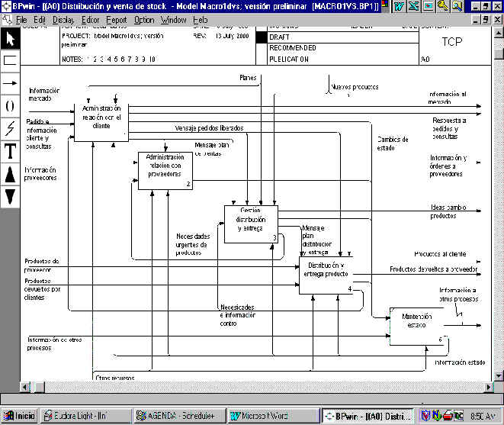This screenshot has height=425, width=504.
Task: Open the File menu
Action: (x=21, y=20)
